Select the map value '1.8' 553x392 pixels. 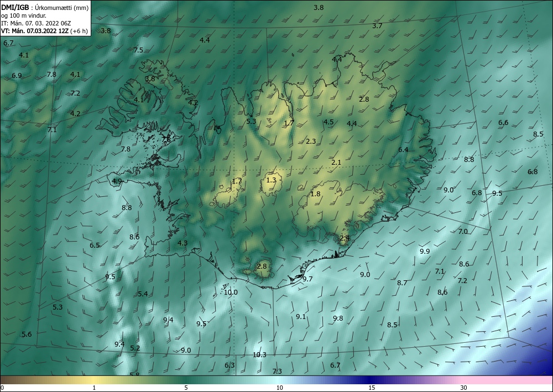pos(315,194)
